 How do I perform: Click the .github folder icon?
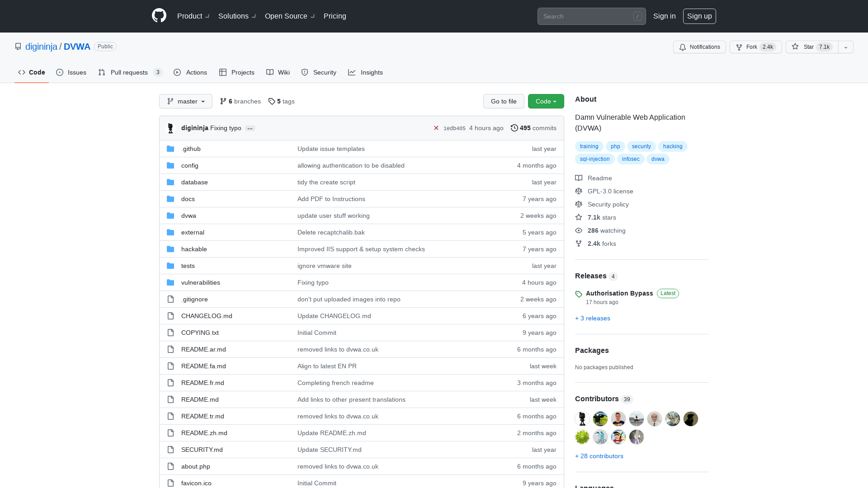(x=170, y=149)
